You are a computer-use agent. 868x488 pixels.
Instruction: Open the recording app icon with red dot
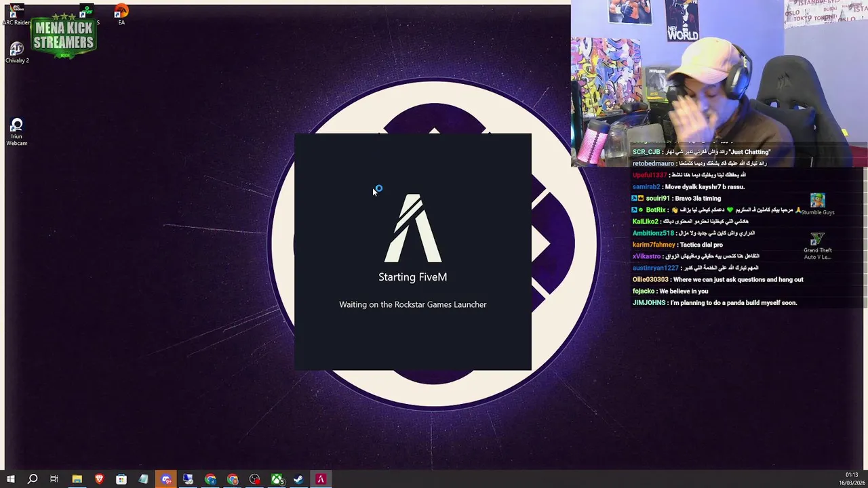[x=254, y=479]
